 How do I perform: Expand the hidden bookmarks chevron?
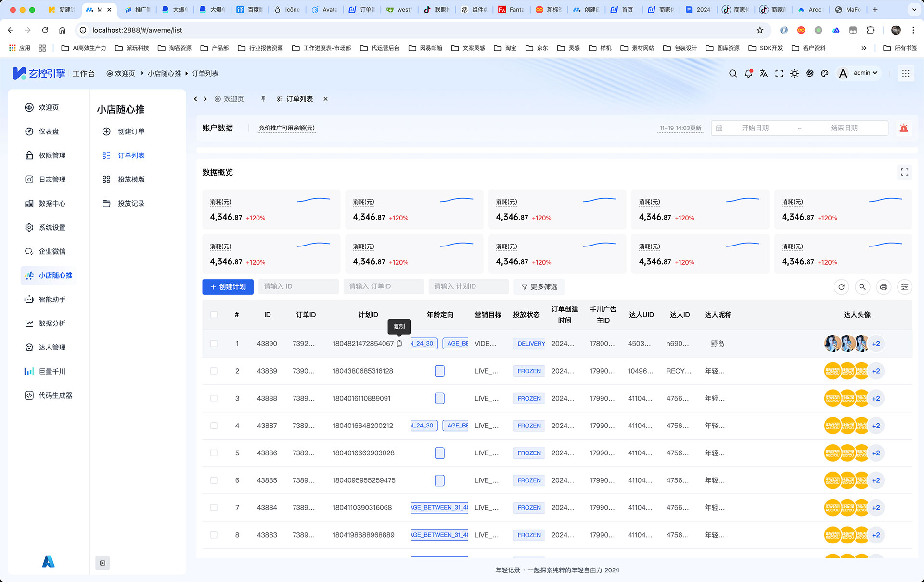864,48
